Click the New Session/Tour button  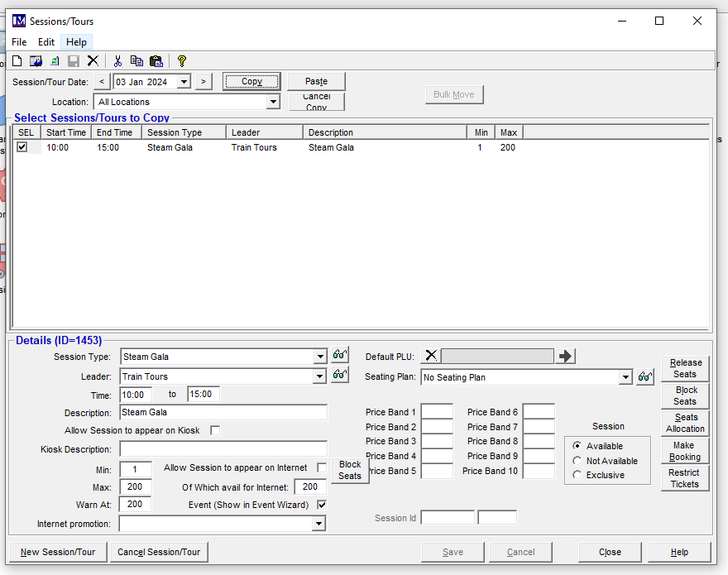point(58,552)
